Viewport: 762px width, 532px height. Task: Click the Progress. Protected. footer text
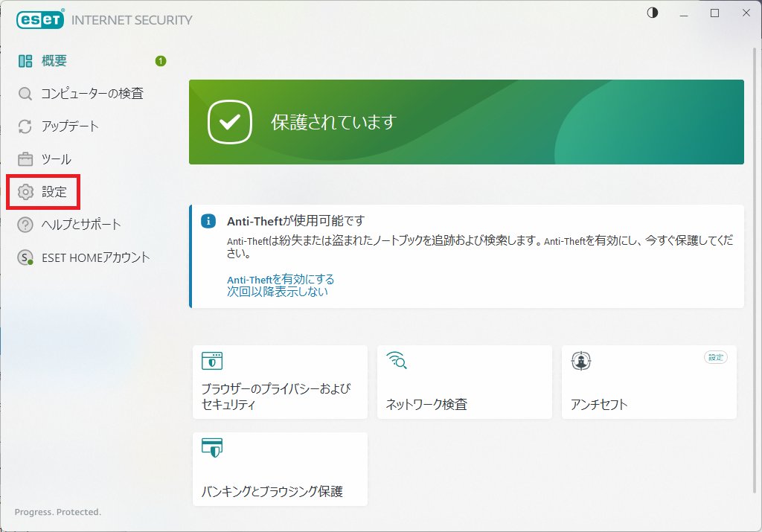point(58,512)
